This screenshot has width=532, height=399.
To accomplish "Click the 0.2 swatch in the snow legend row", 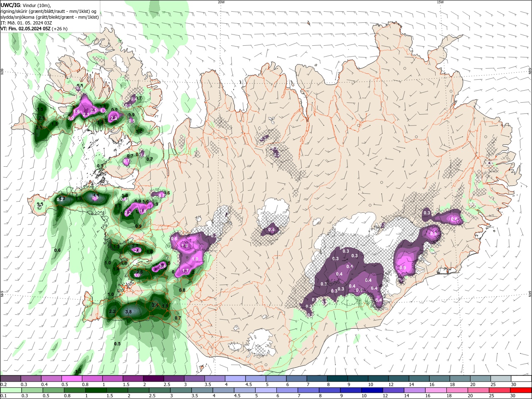I will point(10,379).
